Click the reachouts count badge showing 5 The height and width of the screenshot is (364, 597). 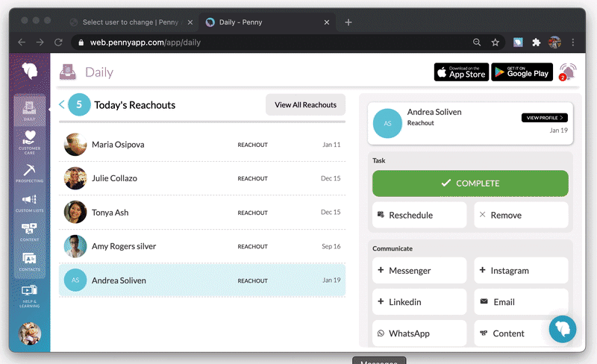(x=79, y=104)
